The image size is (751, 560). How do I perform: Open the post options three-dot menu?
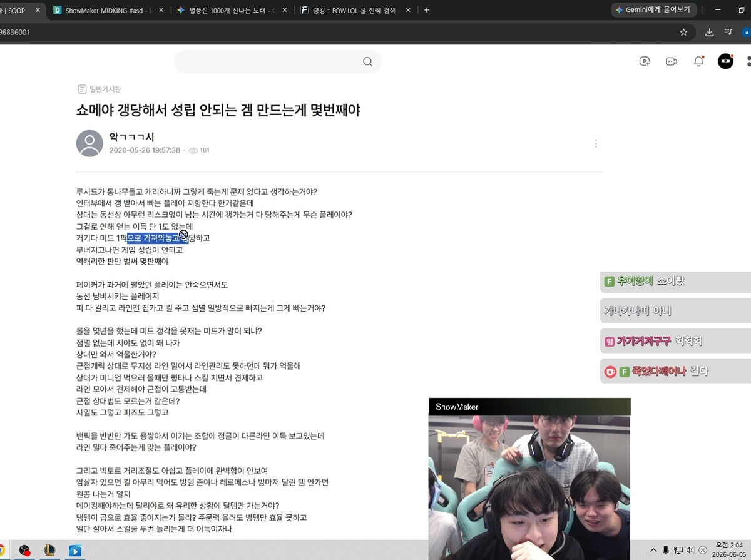596,143
